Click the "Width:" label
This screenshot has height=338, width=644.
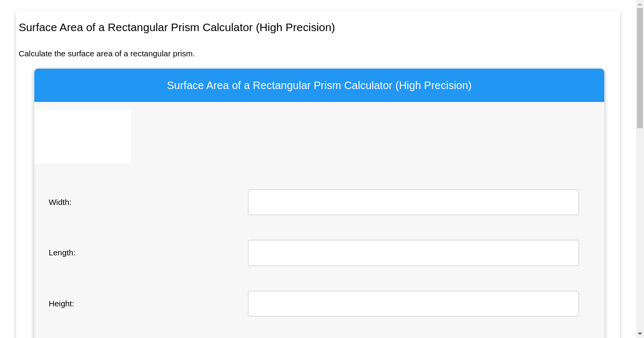tap(60, 202)
